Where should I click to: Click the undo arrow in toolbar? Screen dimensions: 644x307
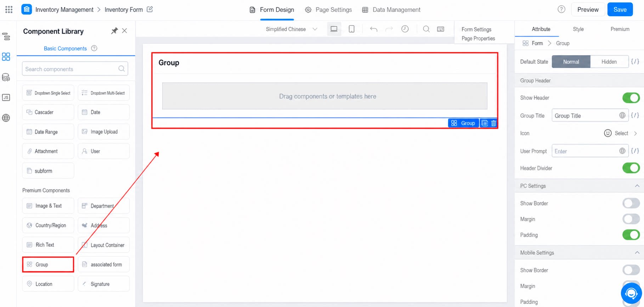(373, 29)
